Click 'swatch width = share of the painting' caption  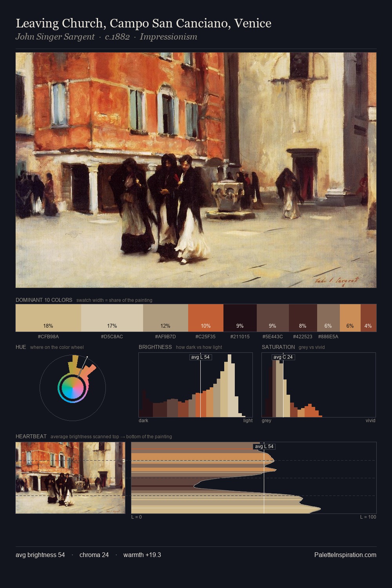click(114, 300)
